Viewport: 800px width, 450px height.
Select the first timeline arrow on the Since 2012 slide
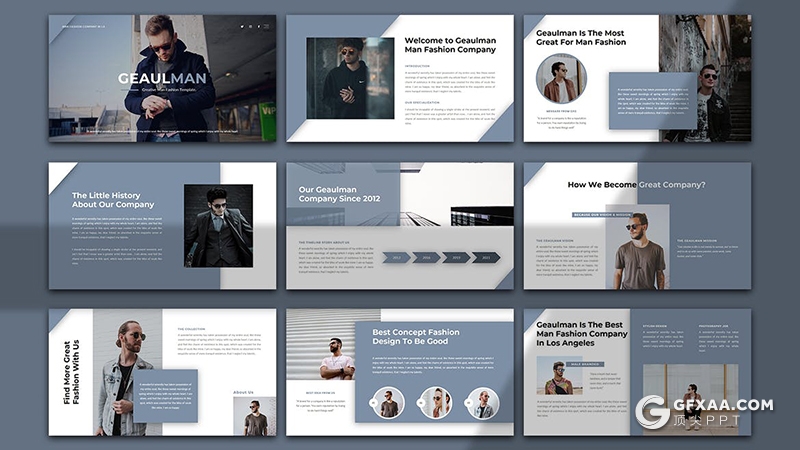pos(398,257)
